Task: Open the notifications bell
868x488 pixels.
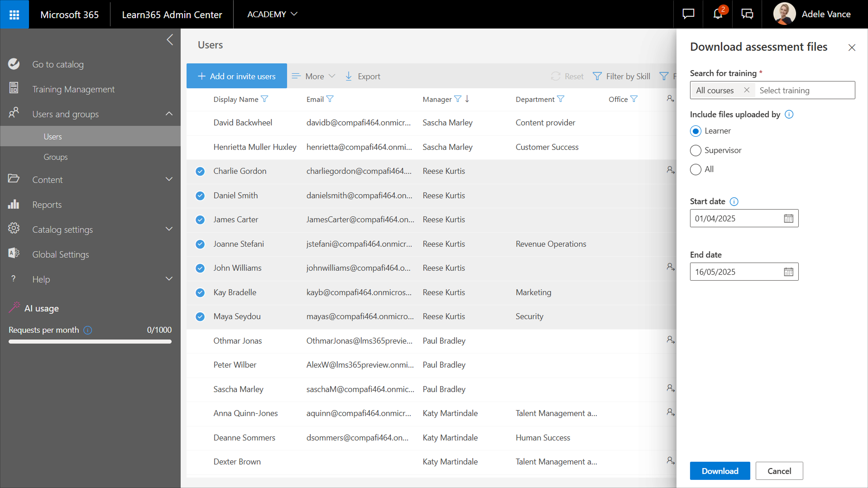Action: [x=718, y=14]
